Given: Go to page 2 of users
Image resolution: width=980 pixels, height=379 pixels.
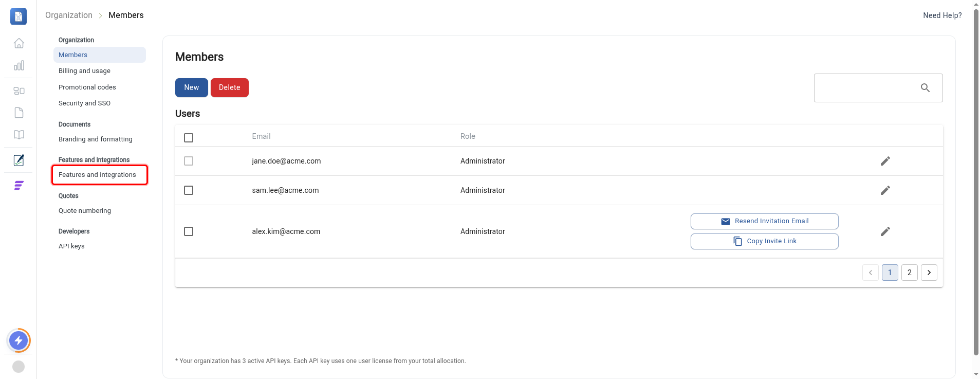Looking at the screenshot, I should (910, 273).
